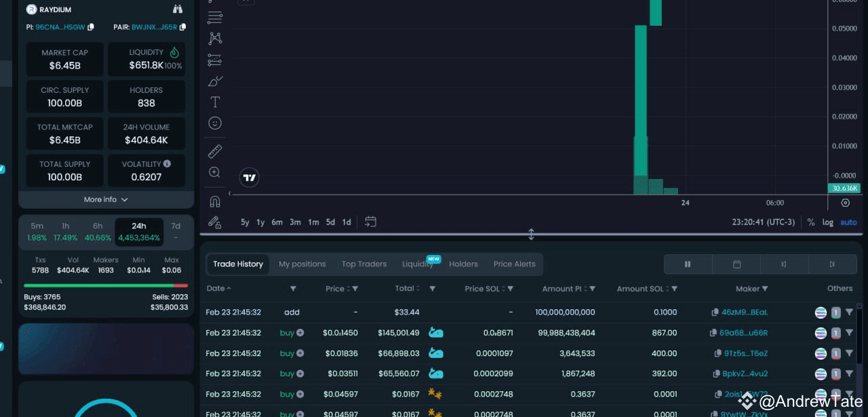Open the Go to date calendar icon

(370, 222)
